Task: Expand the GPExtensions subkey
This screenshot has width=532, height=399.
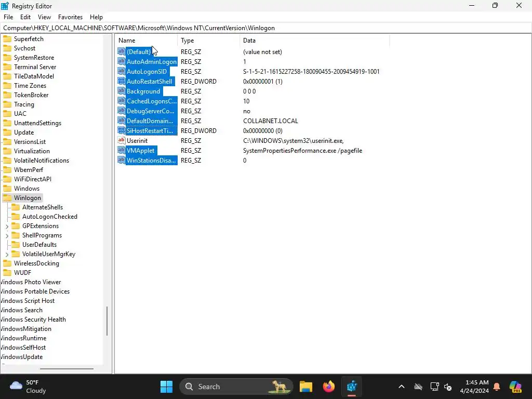Action: [7, 226]
